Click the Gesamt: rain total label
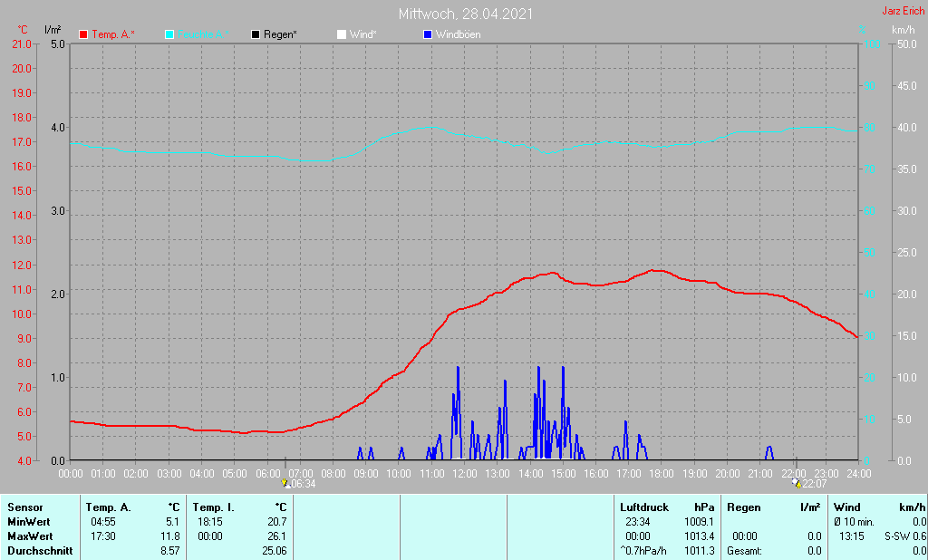The width and height of the screenshot is (928, 560). click(745, 551)
